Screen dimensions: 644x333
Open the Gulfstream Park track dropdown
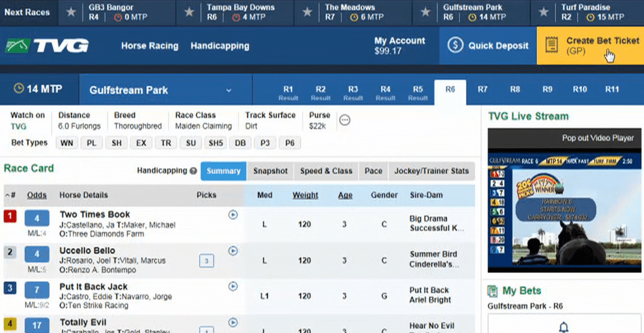click(166, 90)
